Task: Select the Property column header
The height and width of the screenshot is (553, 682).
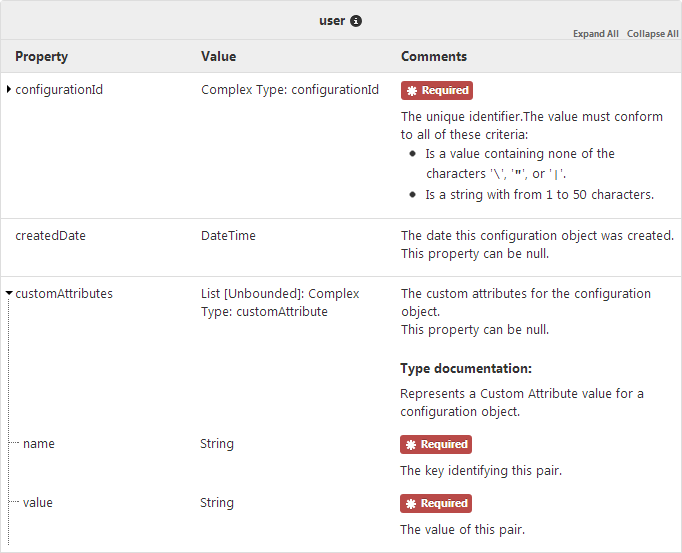Action: click(41, 57)
